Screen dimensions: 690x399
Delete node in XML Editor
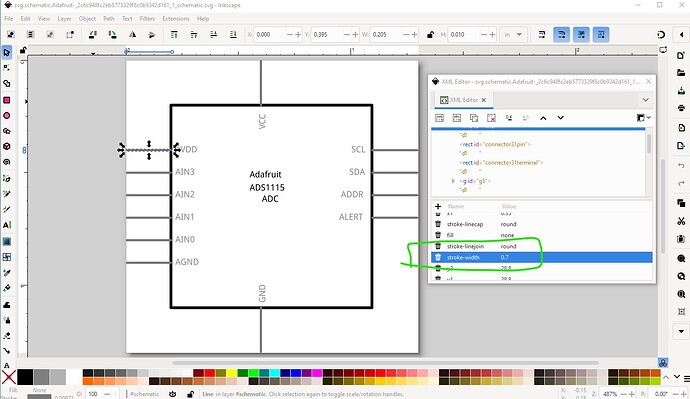(x=492, y=118)
